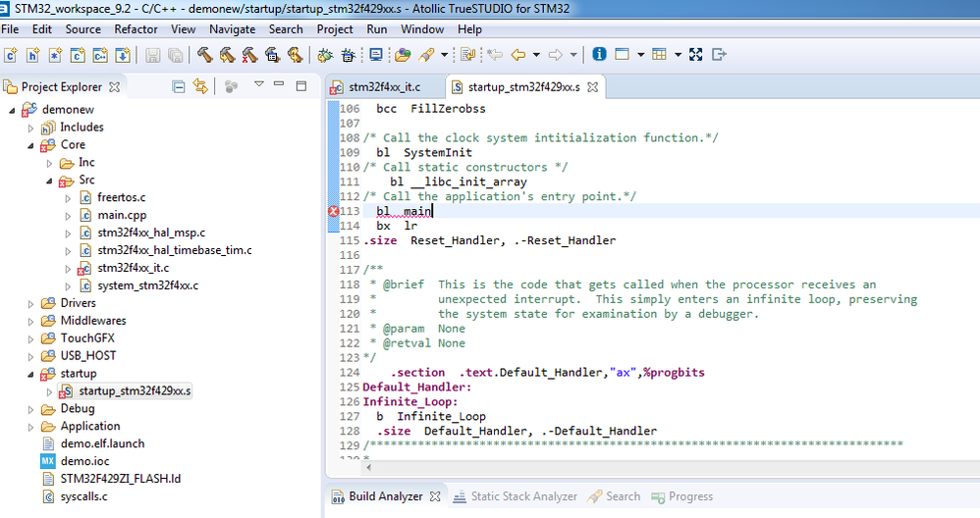Click the highlighter marker toolbar icon
Image resolution: width=980 pixels, height=518 pixels.
(x=427, y=55)
